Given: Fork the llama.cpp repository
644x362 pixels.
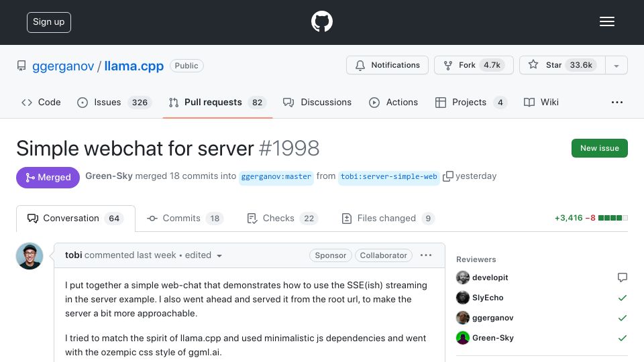Looking at the screenshot, I should (x=474, y=65).
